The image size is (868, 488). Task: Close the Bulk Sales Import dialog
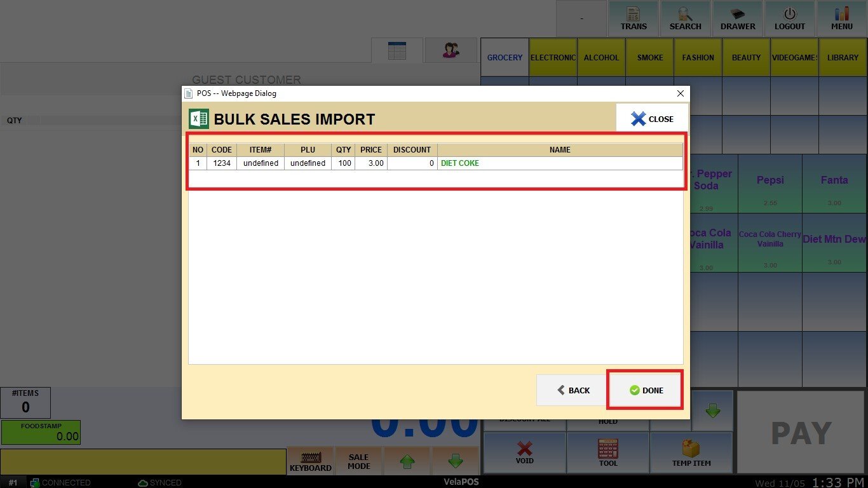click(652, 119)
